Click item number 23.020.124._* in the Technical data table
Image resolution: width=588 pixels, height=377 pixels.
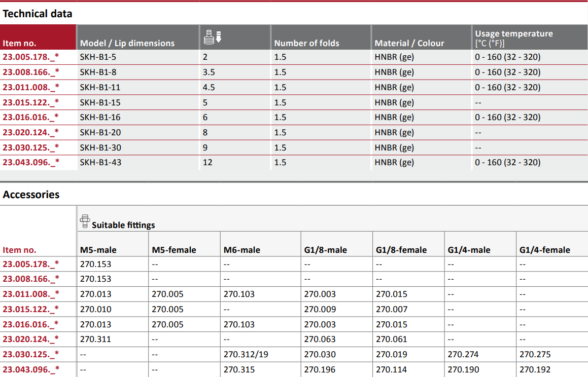coord(31,132)
